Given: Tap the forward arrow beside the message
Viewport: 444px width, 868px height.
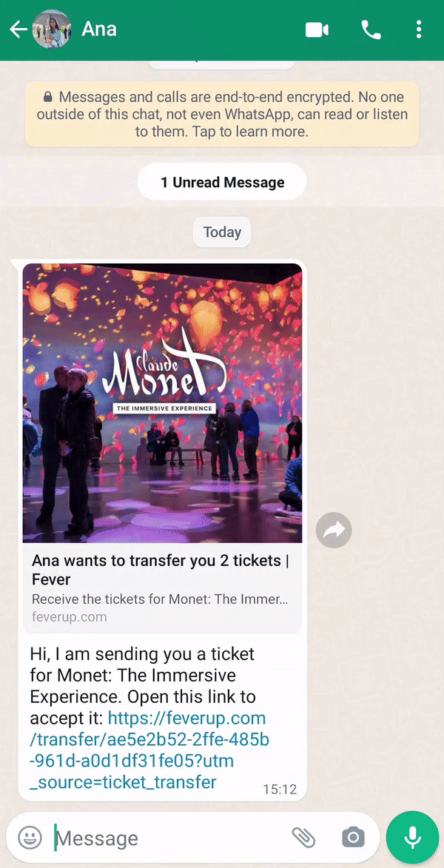Looking at the screenshot, I should (x=334, y=530).
